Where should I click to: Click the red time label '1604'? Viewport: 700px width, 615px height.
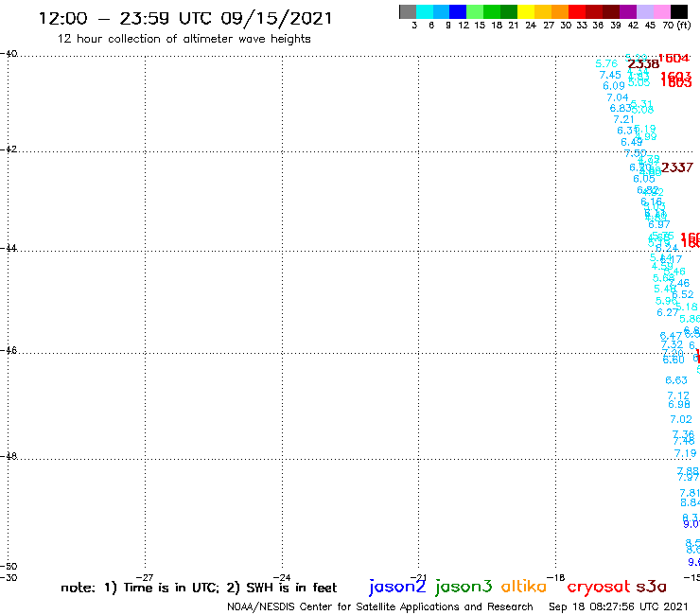click(x=674, y=58)
